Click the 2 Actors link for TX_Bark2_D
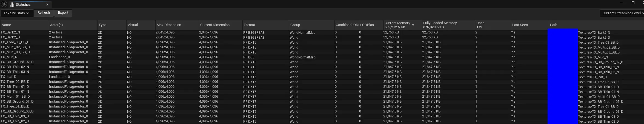 click(x=56, y=37)
